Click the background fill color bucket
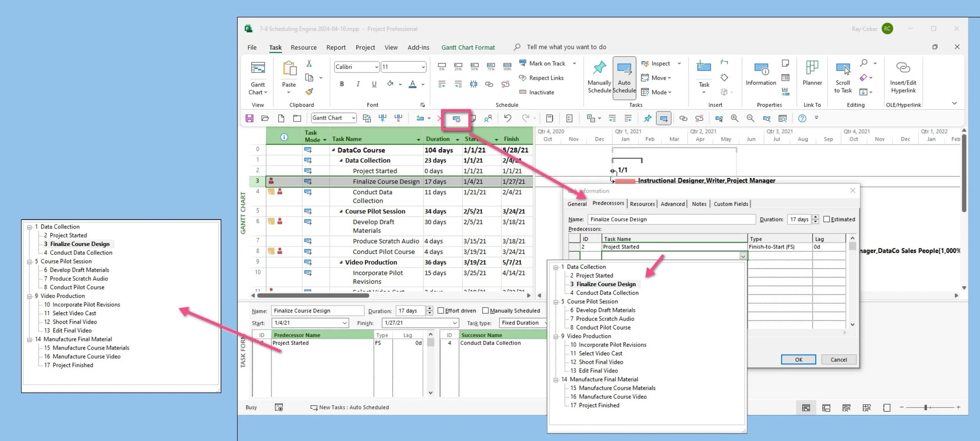This screenshot has width=980, height=441. [x=390, y=84]
